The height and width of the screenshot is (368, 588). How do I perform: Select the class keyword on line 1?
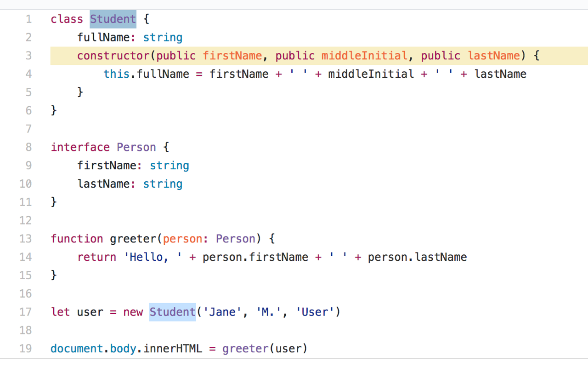coord(67,19)
